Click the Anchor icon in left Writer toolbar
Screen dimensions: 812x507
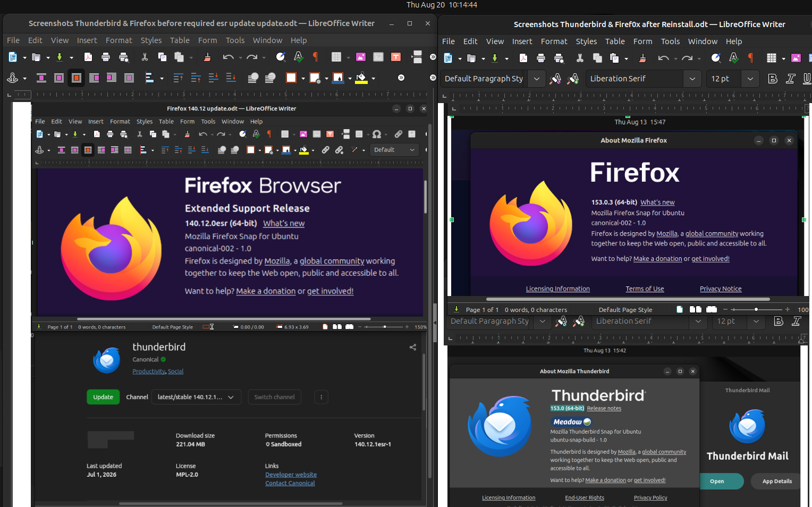click(13, 78)
